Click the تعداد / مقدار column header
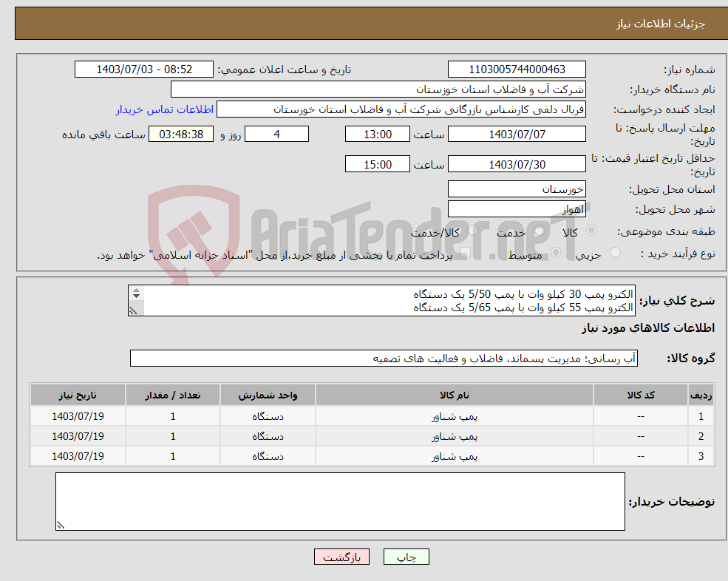Image resolution: width=728 pixels, height=581 pixels. pos(173,395)
